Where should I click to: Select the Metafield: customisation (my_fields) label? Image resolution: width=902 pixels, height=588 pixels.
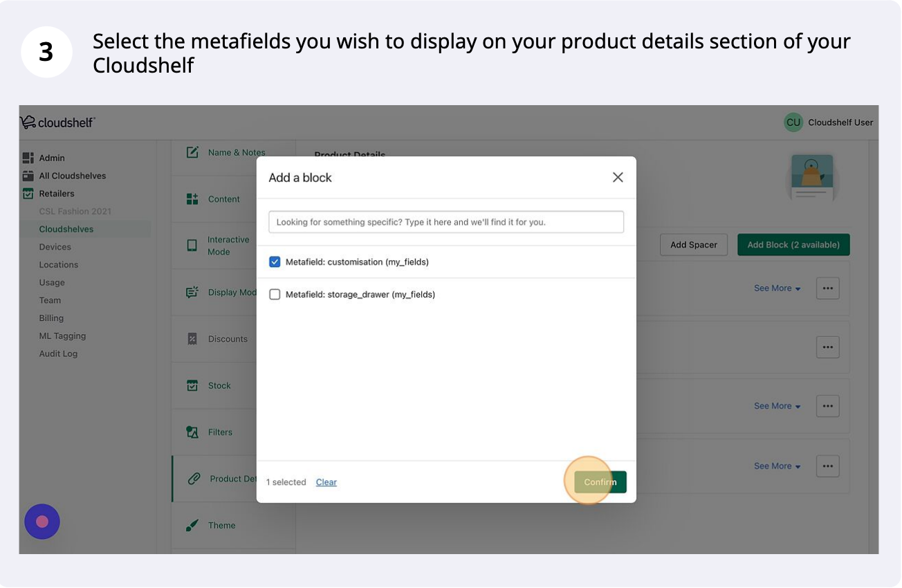357,262
